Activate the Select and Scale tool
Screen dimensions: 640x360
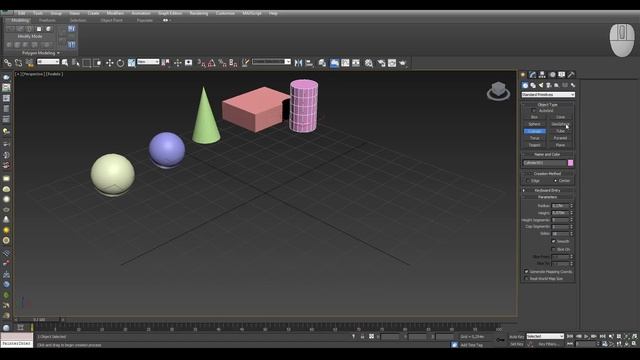coord(131,62)
